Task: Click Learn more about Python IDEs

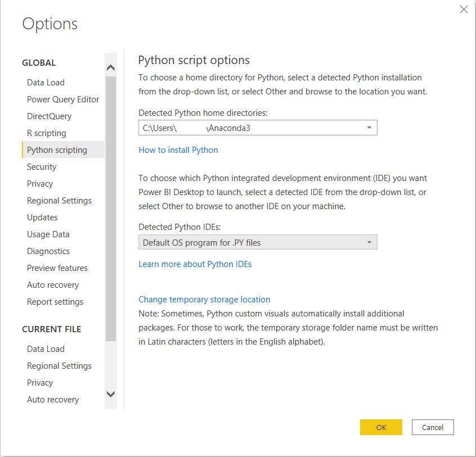Action: click(195, 264)
